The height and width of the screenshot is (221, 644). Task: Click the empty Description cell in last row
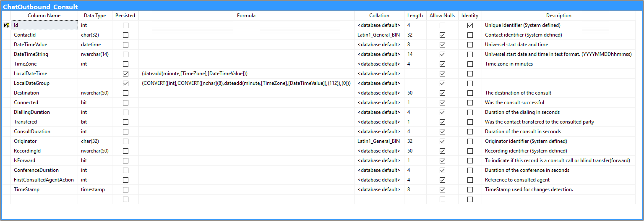click(558, 199)
